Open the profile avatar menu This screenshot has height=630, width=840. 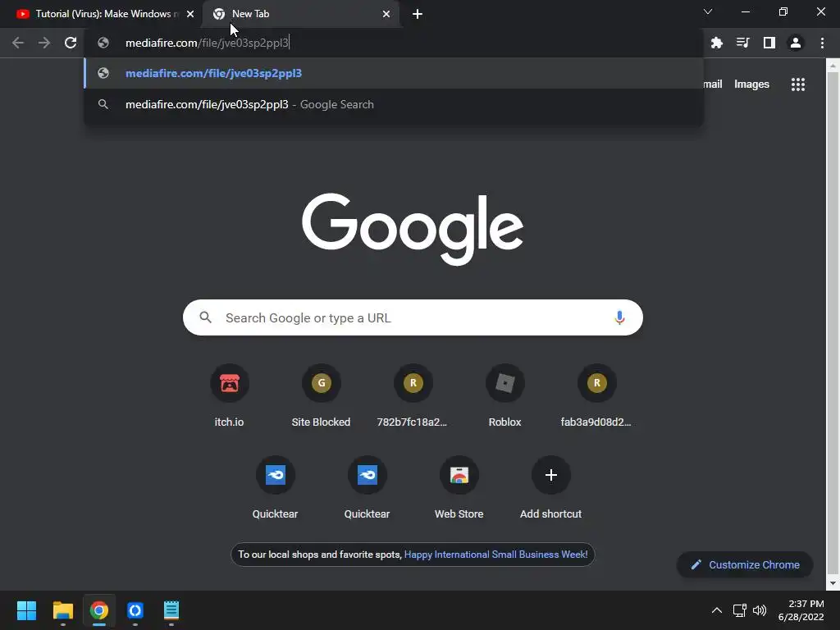796,43
